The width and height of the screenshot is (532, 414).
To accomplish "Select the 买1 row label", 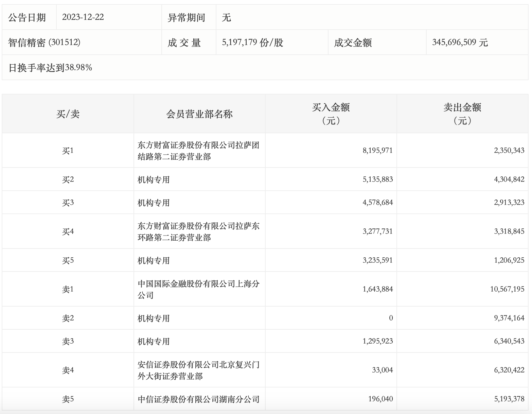I will pos(68,151).
